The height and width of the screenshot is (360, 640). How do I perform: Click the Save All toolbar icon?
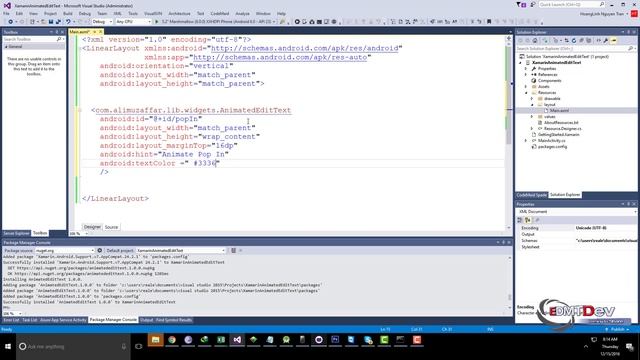click(58, 22)
